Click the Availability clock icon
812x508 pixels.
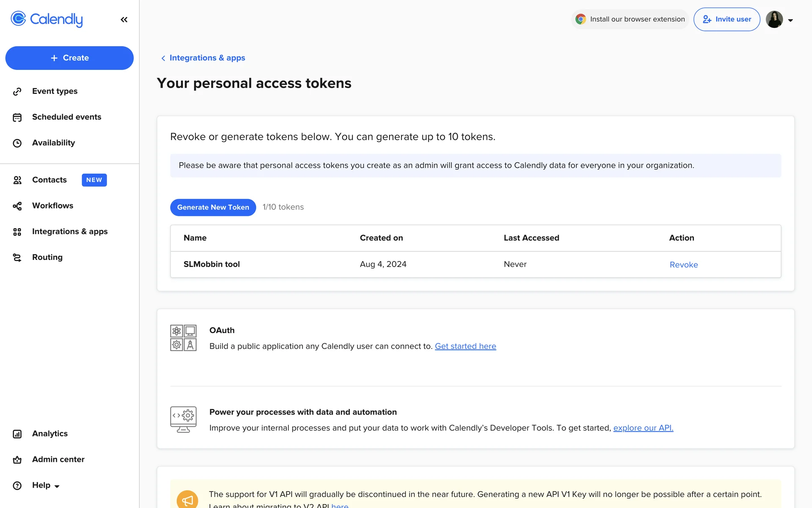pyautogui.click(x=17, y=143)
